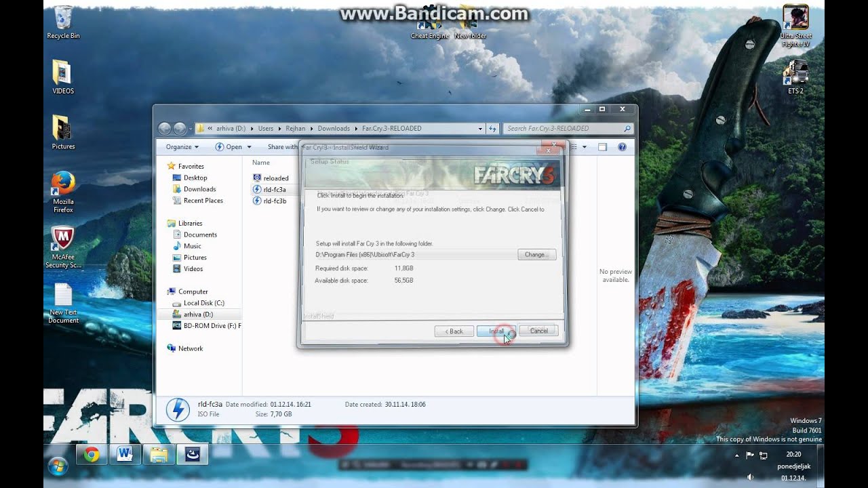Click the Name column header
Screen dimensions: 868x488
[261, 163]
